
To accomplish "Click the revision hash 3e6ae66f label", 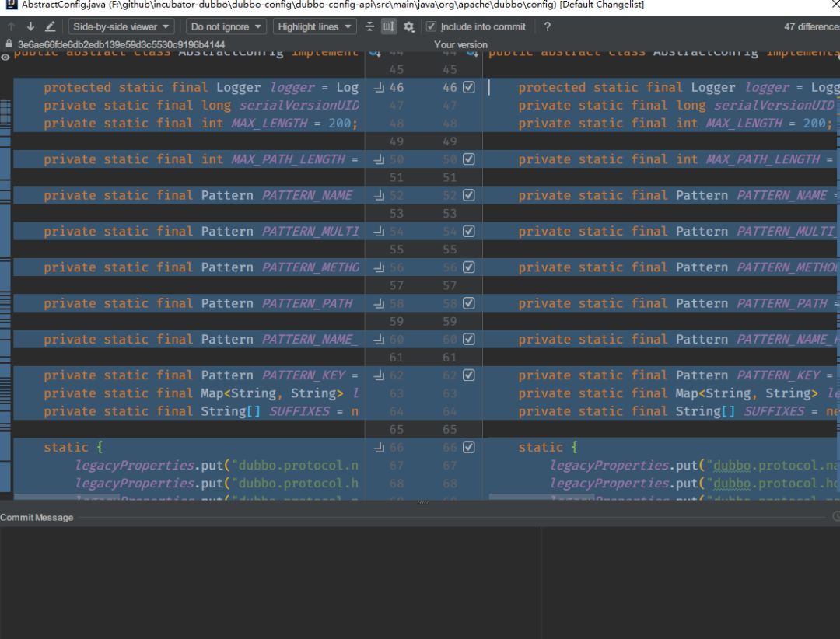I will point(121,44).
